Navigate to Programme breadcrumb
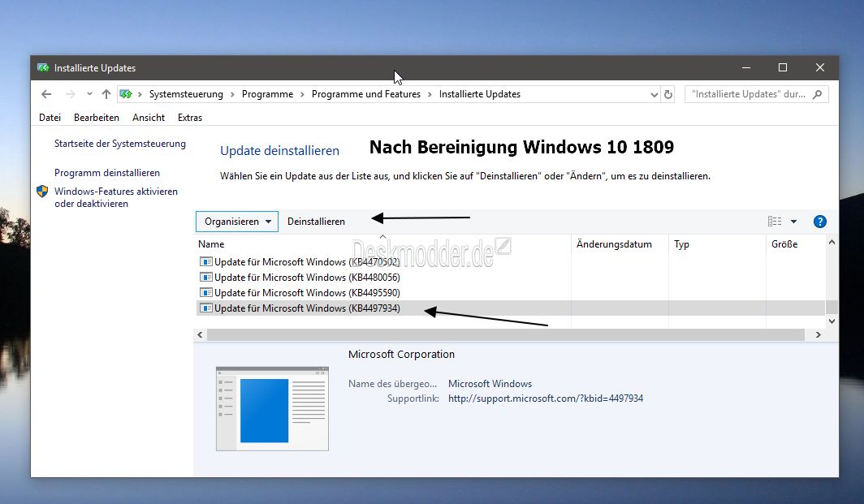 pos(267,94)
